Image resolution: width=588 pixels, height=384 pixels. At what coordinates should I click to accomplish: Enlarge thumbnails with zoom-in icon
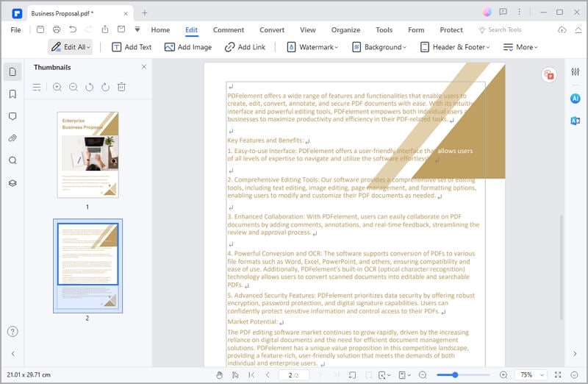(x=57, y=87)
